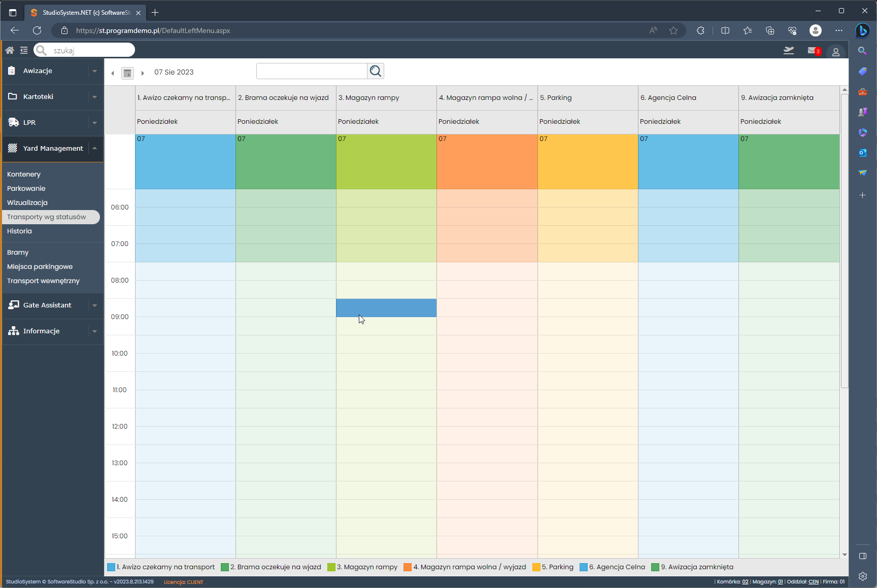Open the mail notifications icon with red badge
This screenshot has height=588, width=877.
coord(813,51)
